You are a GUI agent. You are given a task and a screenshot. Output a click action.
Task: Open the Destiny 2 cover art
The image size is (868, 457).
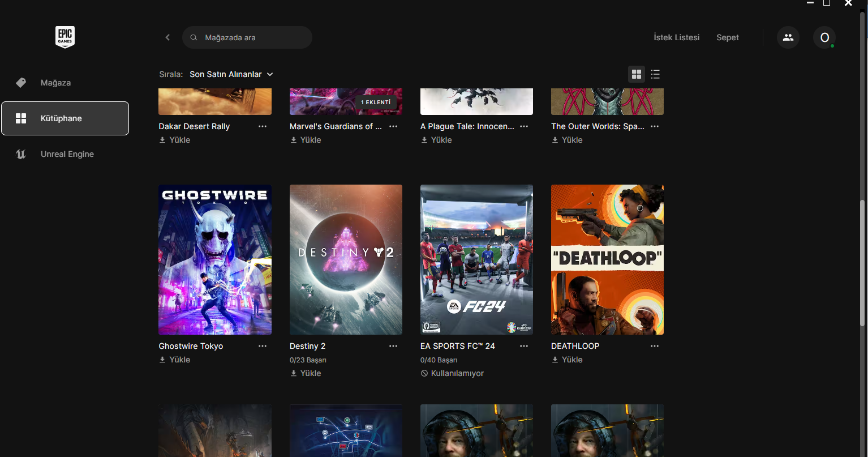[346, 259]
